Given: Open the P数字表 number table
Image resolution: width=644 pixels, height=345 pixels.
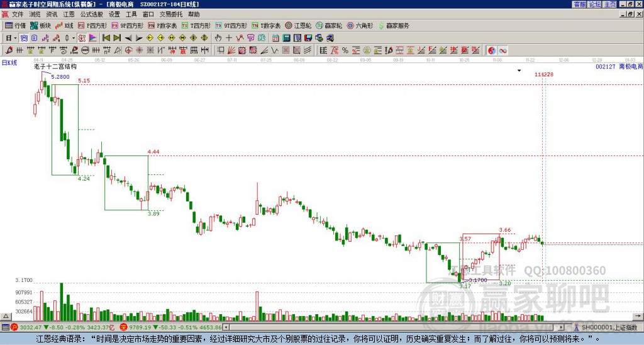Looking at the screenshot, I should click(162, 25).
